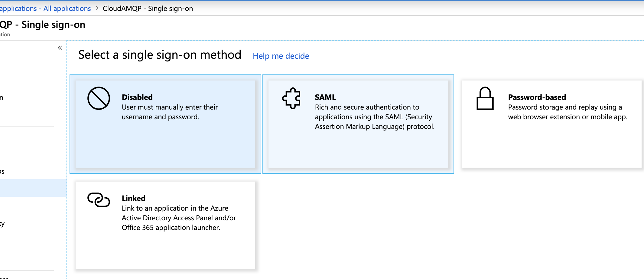The width and height of the screenshot is (644, 279).
Task: Select the Disabled sign-on method title
Action: (x=137, y=97)
